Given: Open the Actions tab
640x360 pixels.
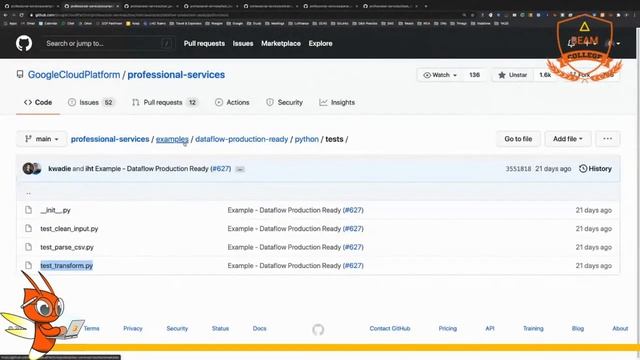Looking at the screenshot, I should (232, 102).
